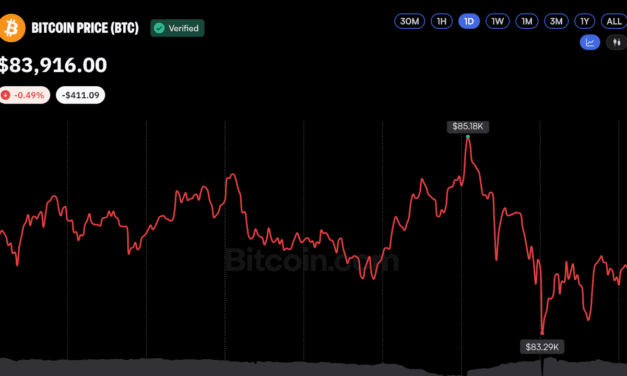
Task: Click the $85.18K high price label
Action: pos(468,126)
